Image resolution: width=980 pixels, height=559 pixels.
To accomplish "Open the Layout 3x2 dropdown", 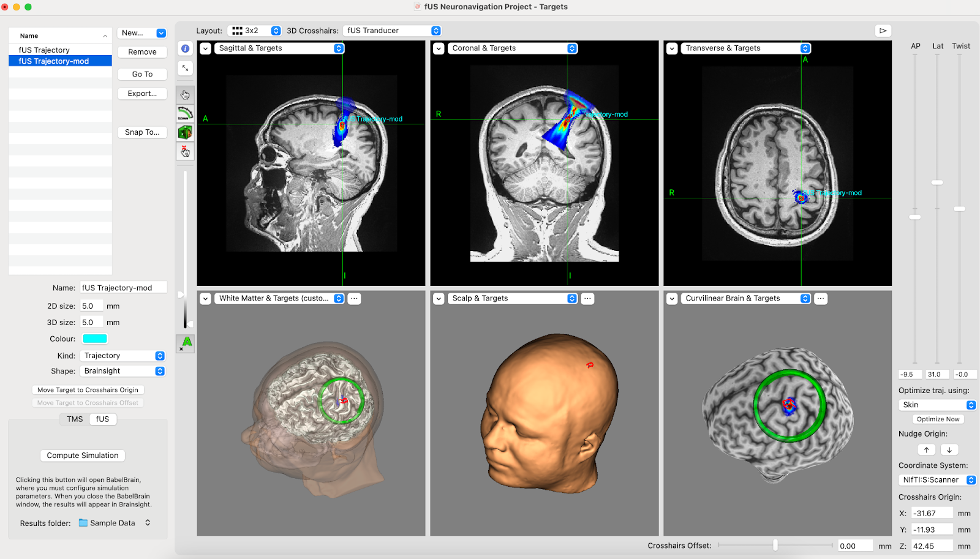I will coord(255,30).
